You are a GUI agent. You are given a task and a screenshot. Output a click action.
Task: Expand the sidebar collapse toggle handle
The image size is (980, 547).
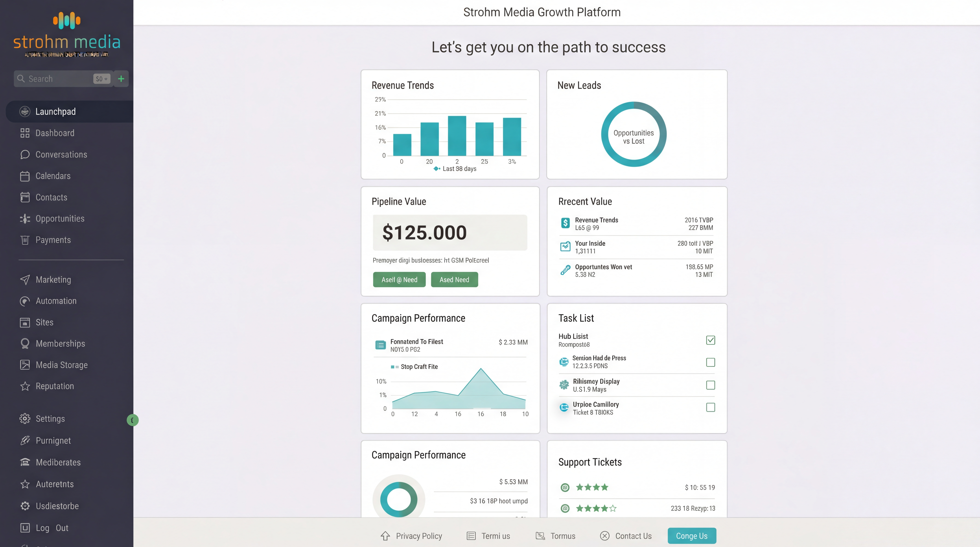coord(132,420)
